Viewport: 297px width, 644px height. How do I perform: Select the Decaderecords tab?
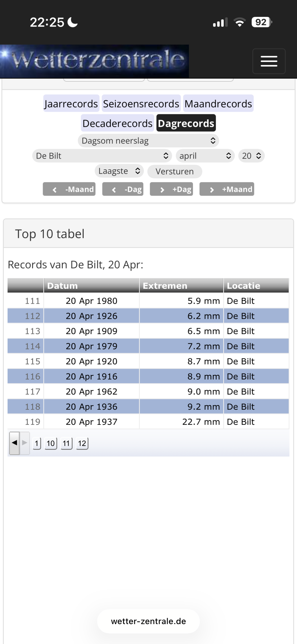point(118,123)
